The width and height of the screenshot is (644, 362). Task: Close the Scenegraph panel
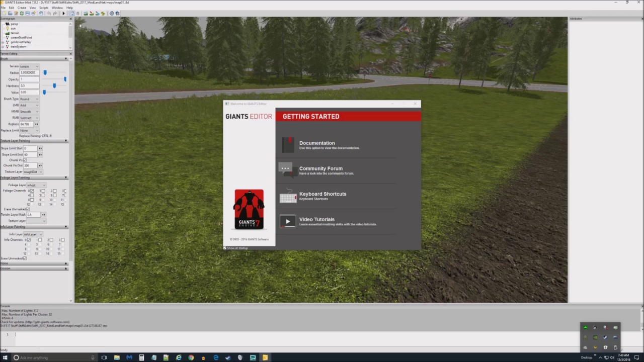point(70,19)
